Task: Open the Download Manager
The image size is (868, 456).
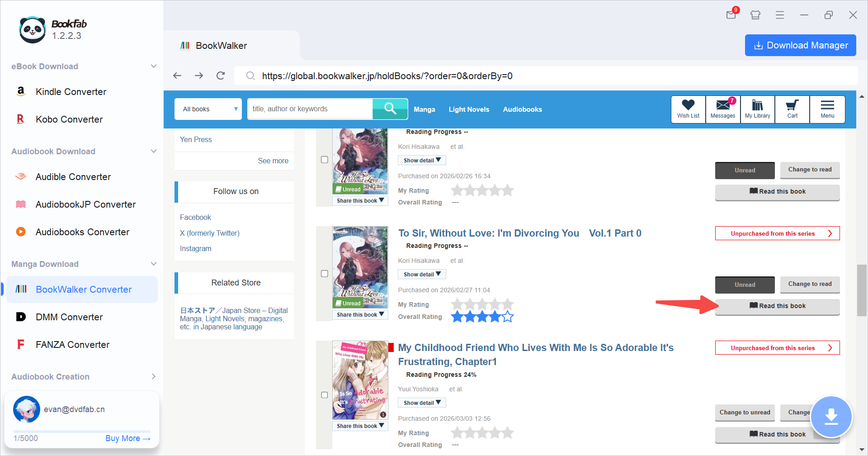Action: click(x=800, y=45)
